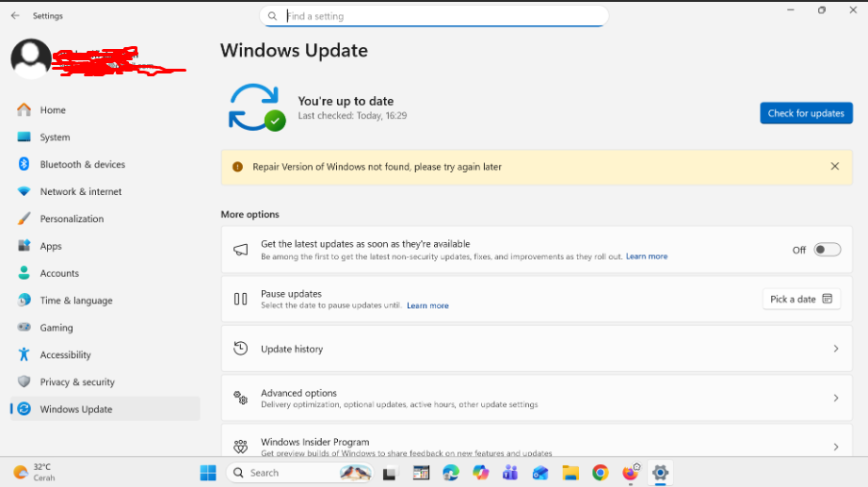Go to Home settings page
The height and width of the screenshot is (487, 868).
(105, 109)
